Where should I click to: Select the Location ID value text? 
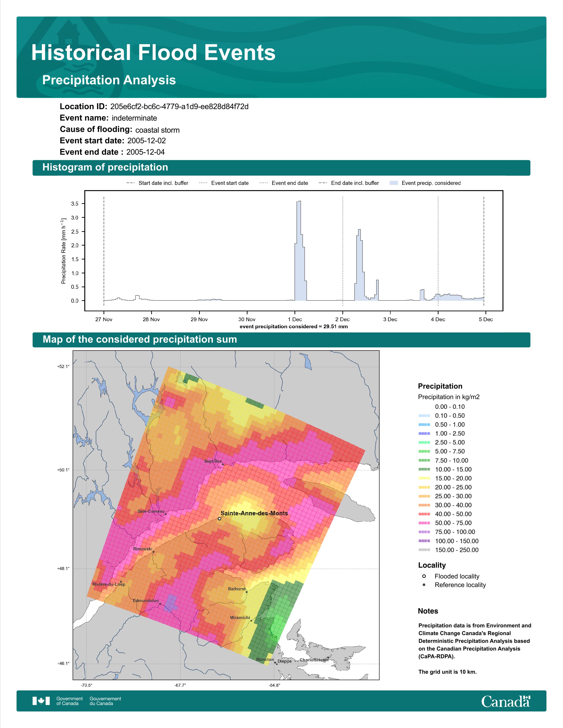click(x=179, y=107)
